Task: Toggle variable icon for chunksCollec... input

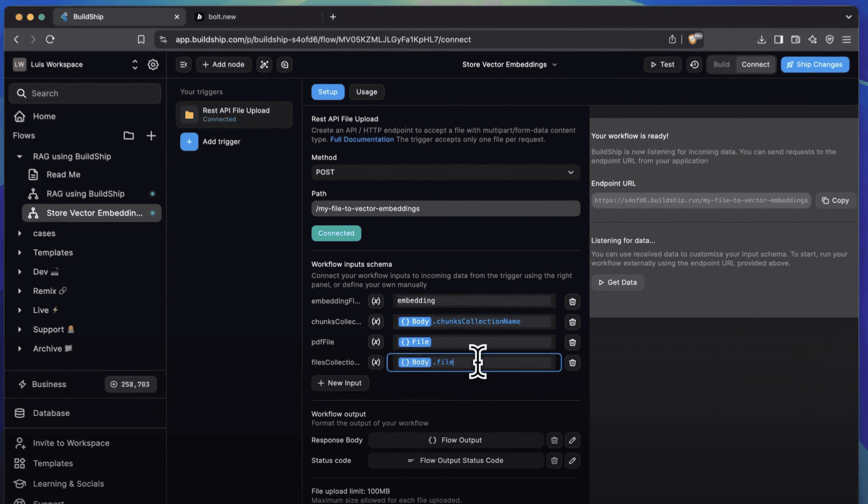Action: point(376,322)
